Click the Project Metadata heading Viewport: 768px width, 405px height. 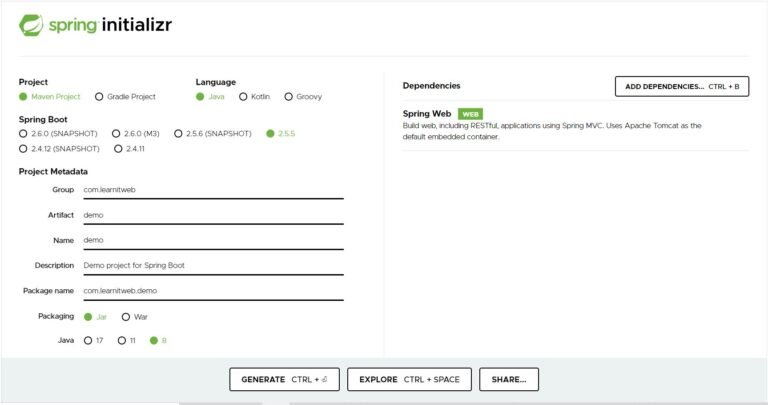(x=53, y=171)
